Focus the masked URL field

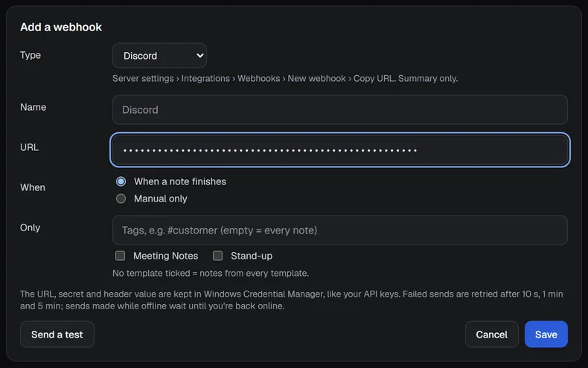coord(339,150)
